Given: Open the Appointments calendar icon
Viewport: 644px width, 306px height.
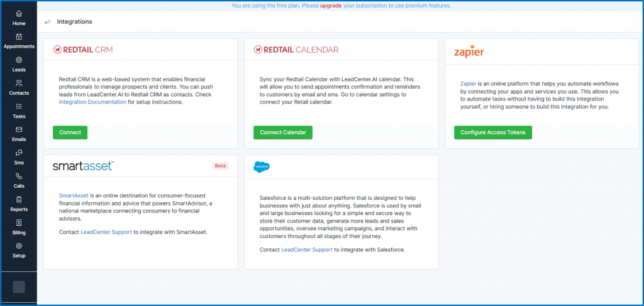Looking at the screenshot, I should coord(19,36).
